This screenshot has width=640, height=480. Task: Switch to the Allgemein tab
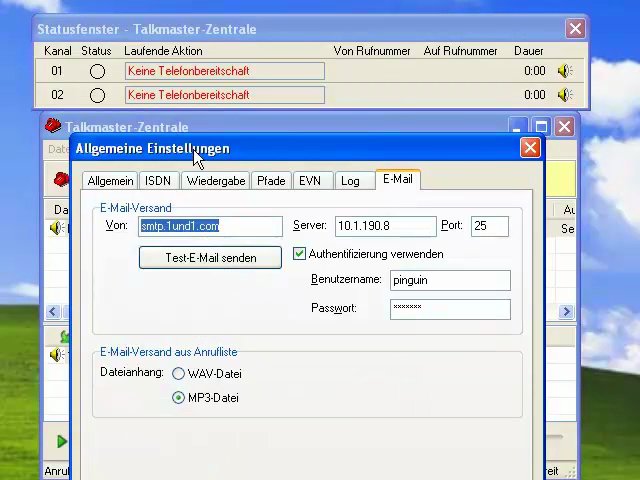[x=110, y=181]
